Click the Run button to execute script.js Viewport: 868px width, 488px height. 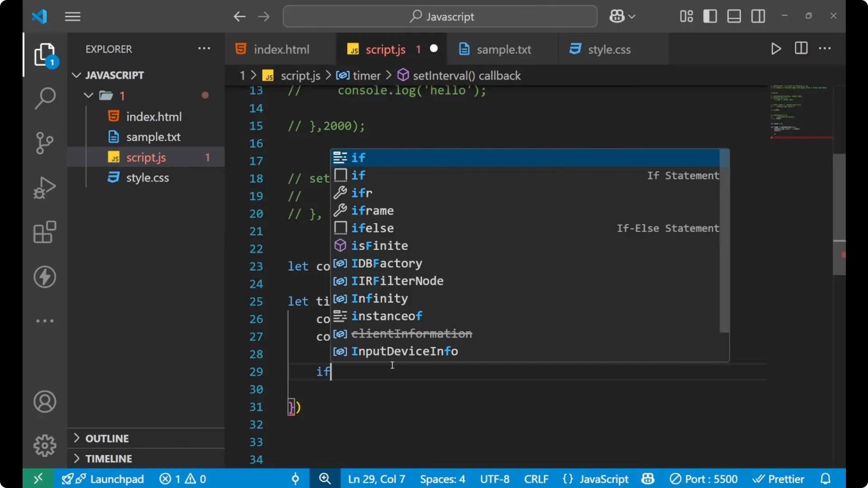coord(776,49)
